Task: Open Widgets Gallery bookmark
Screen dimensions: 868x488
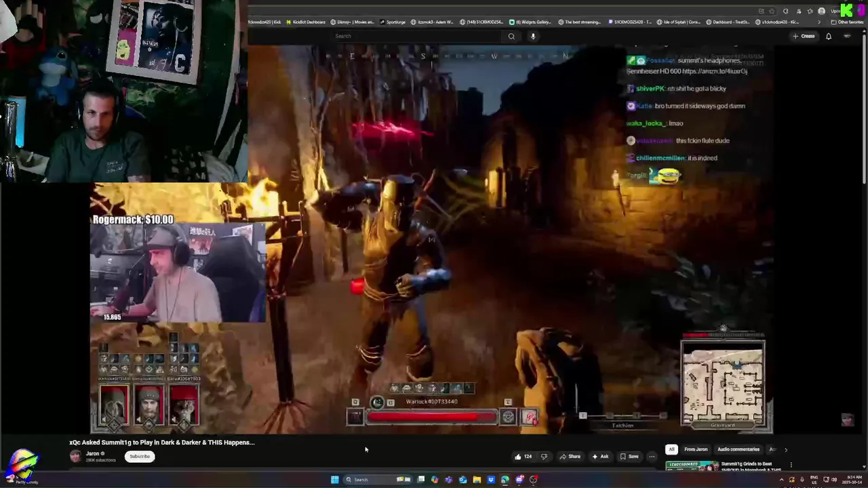Action: 530,22
